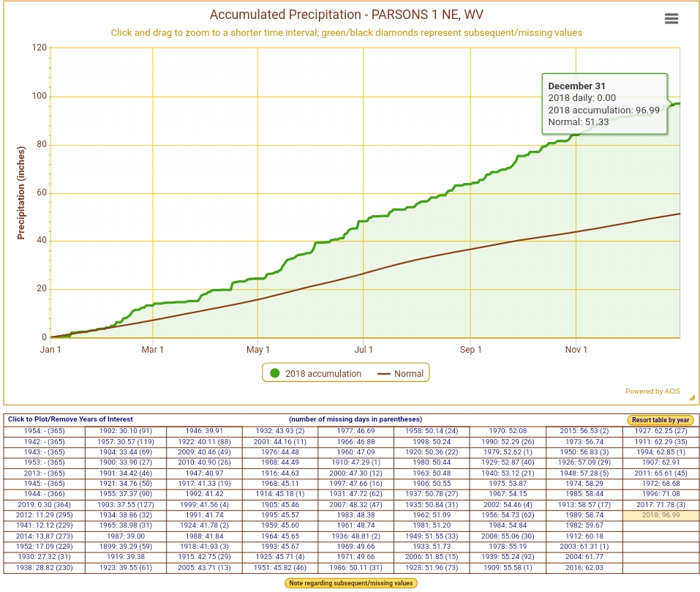
Task: Click the green 2018 accumulation legend marker
Action: (x=275, y=373)
